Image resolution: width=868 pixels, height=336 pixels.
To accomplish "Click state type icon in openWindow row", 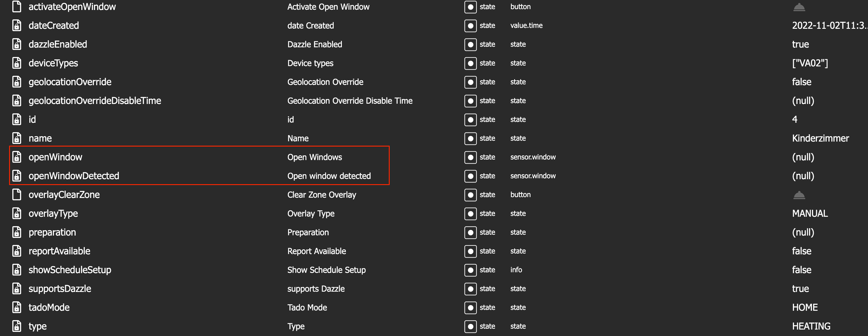I will click(470, 157).
